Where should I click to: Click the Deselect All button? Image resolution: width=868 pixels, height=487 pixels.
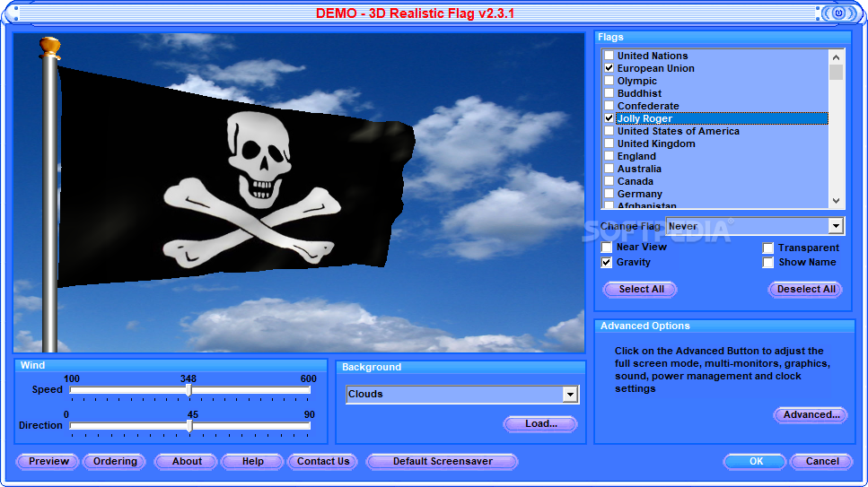point(806,290)
